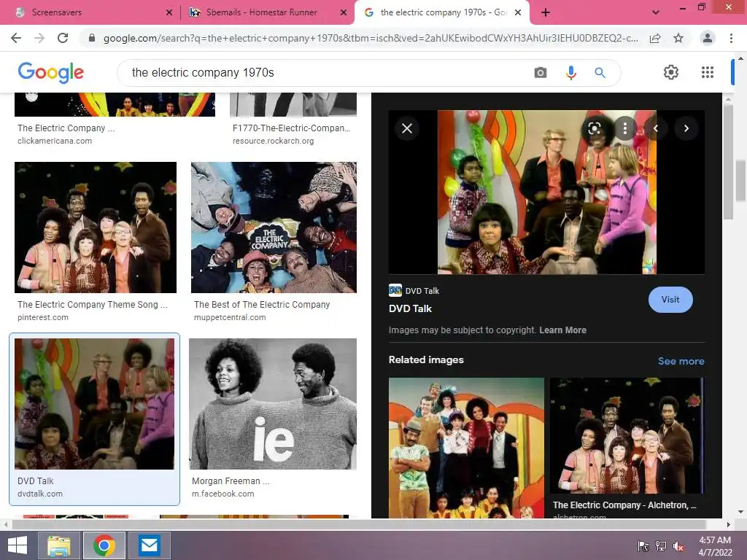Viewport: 747px width, 560px height.
Task: Open the large-cast group related image
Action: pos(466,448)
